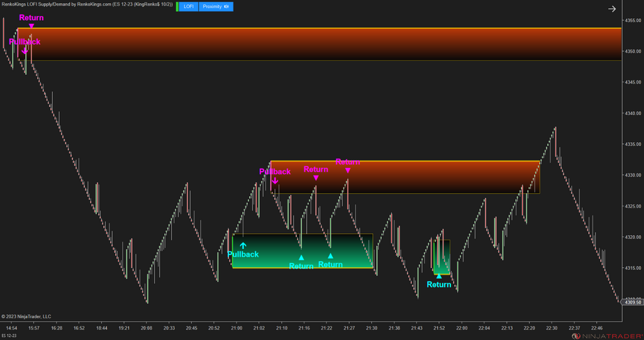Click the 22:00 time axis label
The width and height of the screenshot is (644, 340).
pos(462,328)
